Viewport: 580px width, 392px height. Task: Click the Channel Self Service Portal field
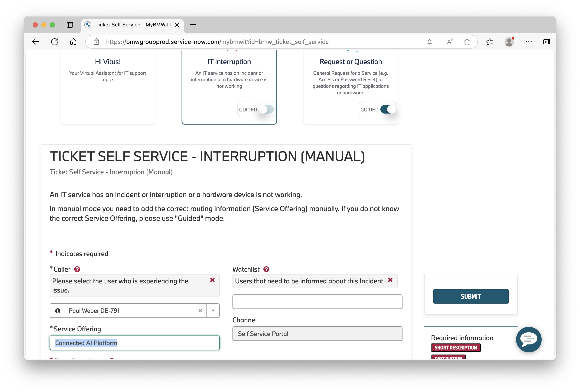tap(317, 334)
